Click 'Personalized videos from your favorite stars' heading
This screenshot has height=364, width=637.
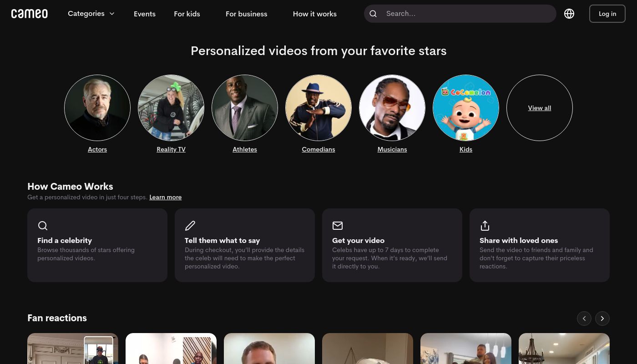tap(318, 51)
